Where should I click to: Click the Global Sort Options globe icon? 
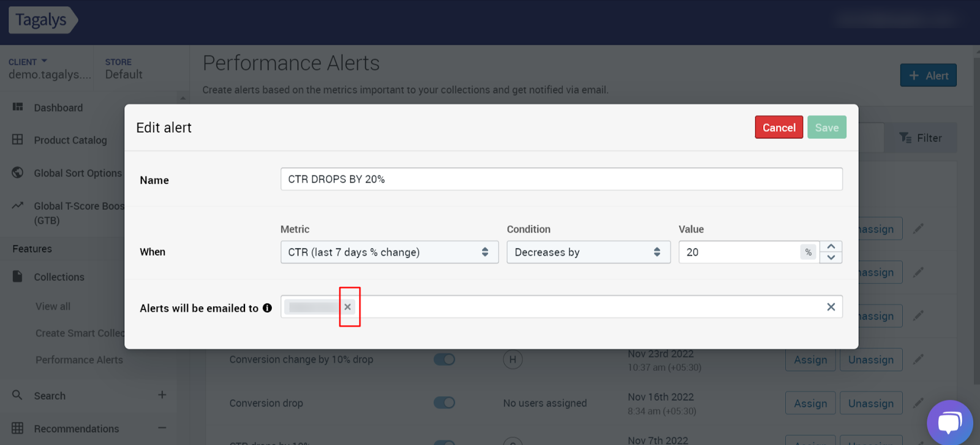tap(18, 173)
